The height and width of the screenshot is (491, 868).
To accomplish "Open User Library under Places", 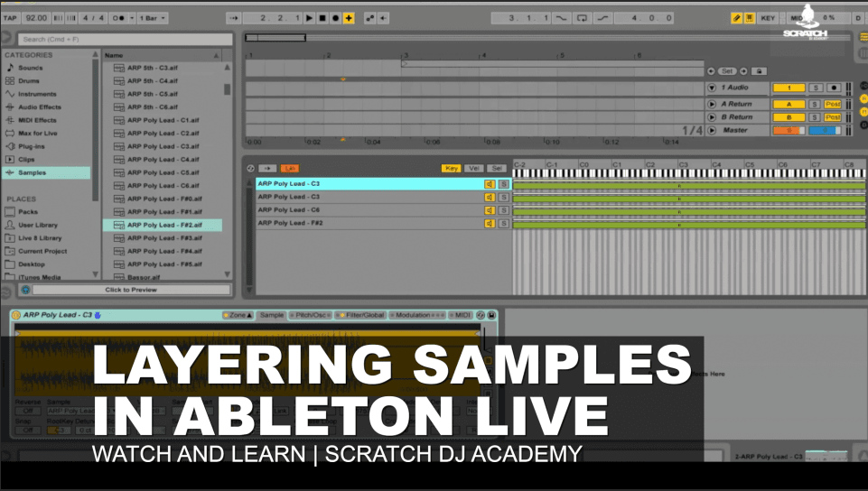I will pos(38,225).
